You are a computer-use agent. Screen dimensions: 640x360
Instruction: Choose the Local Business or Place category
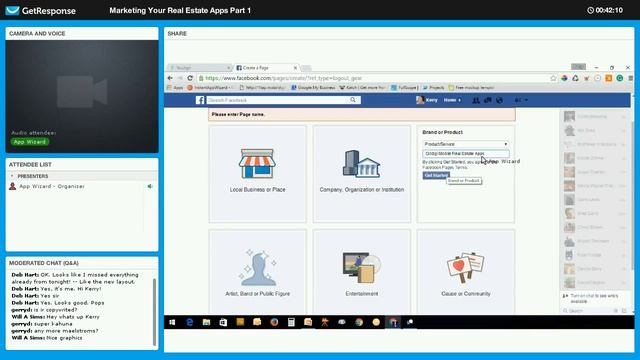coord(258,174)
